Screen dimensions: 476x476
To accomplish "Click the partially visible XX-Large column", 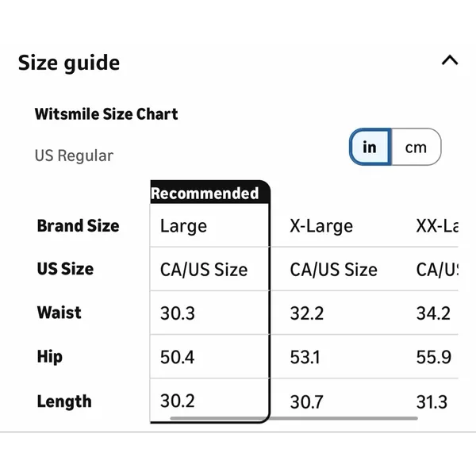I will (x=437, y=226).
